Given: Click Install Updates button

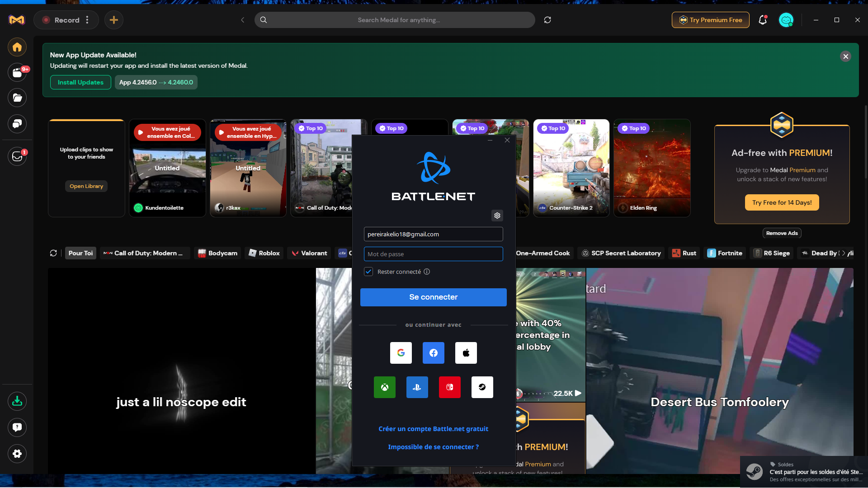Looking at the screenshot, I should (80, 82).
